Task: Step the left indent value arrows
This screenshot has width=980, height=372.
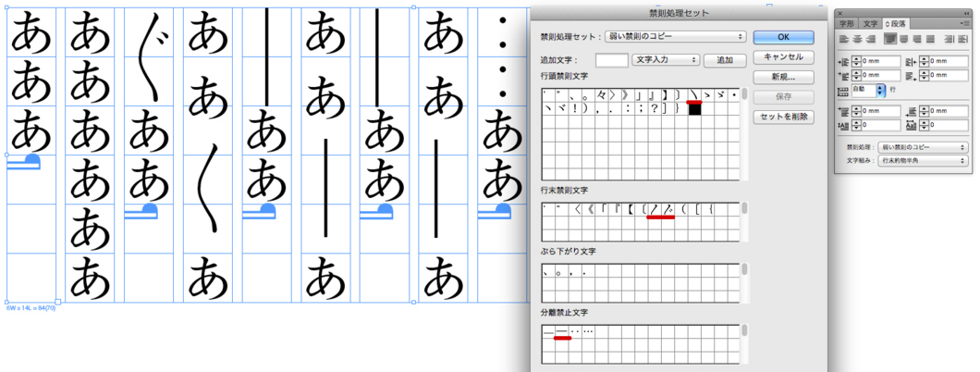Action: 856,61
